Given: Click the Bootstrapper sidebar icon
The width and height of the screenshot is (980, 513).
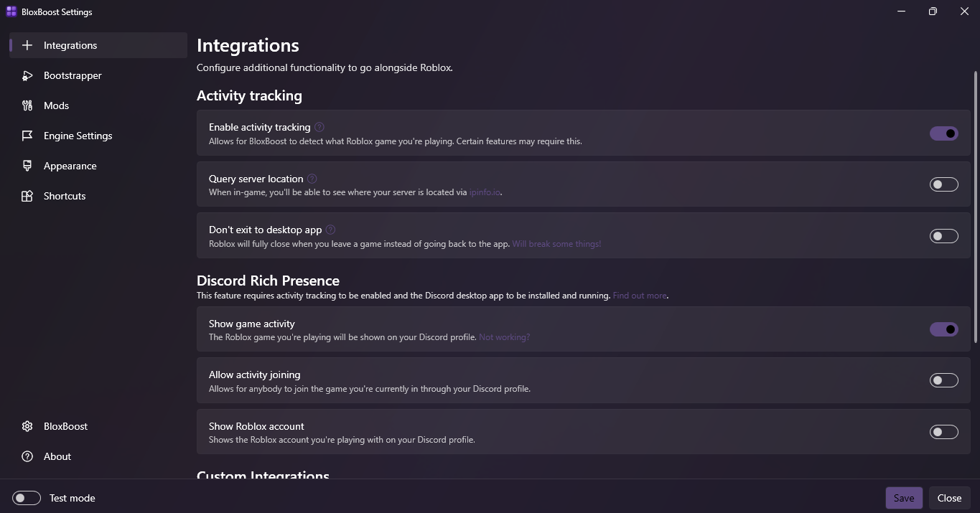Looking at the screenshot, I should pos(27,75).
